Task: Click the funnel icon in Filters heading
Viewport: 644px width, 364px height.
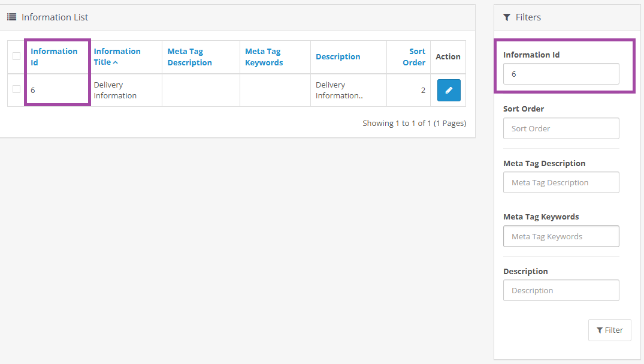Action: tap(507, 17)
